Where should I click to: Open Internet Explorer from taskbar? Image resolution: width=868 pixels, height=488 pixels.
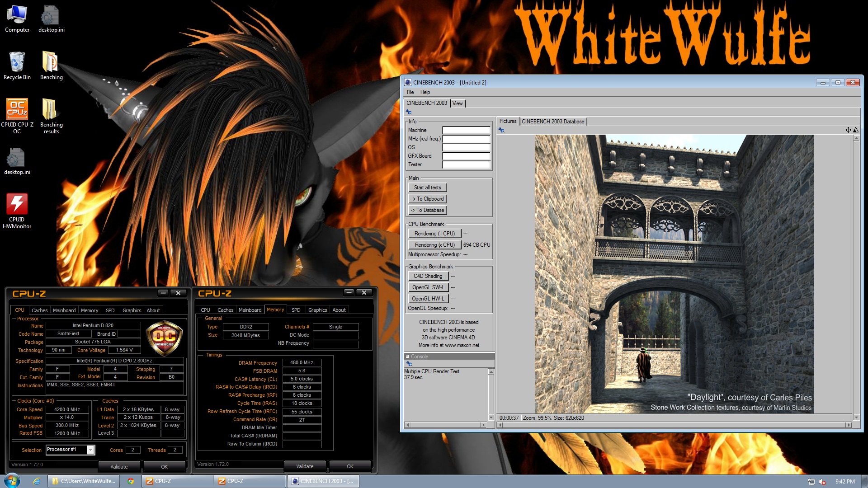(x=37, y=481)
